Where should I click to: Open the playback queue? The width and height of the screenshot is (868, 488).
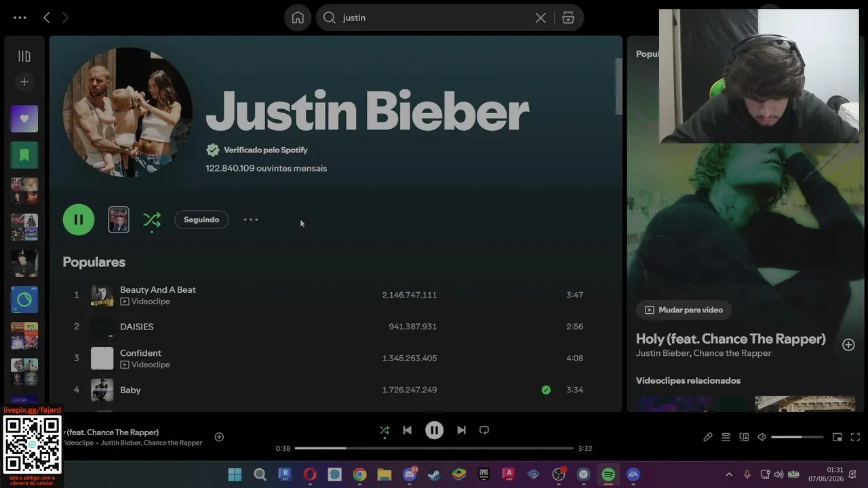click(726, 437)
